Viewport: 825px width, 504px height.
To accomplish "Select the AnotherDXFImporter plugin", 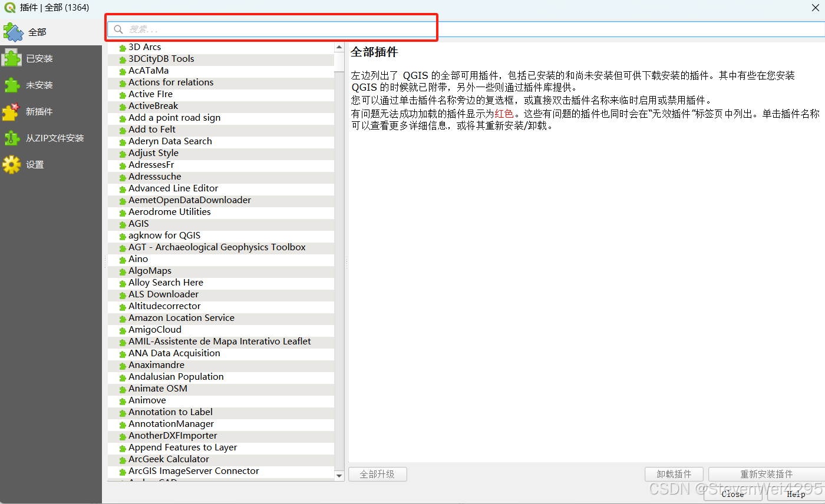I will click(x=221, y=436).
